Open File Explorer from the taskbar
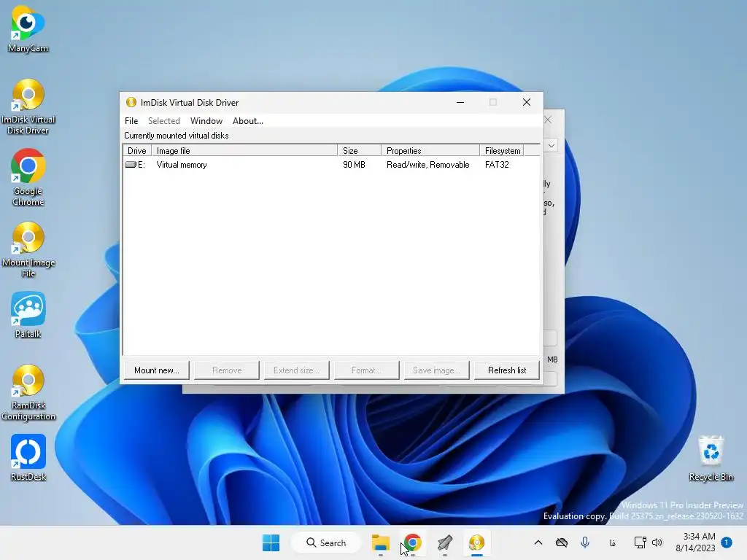Image resolution: width=747 pixels, height=560 pixels. click(381, 542)
